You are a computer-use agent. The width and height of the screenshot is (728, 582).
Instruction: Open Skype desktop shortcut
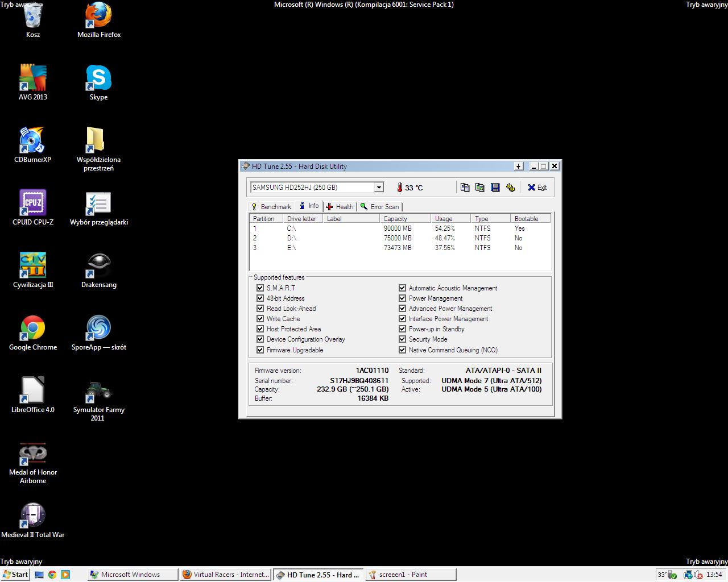pyautogui.click(x=98, y=83)
